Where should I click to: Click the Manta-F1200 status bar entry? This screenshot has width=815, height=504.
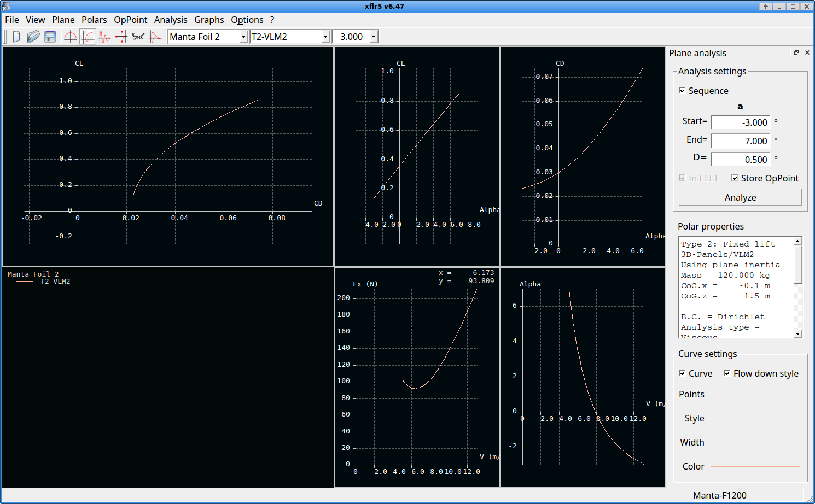747,495
